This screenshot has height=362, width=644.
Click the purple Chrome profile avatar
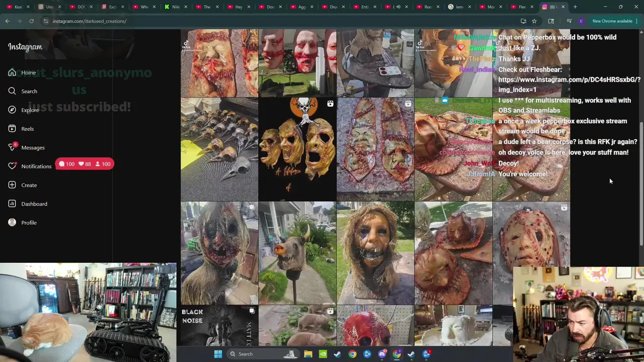[x=581, y=21]
